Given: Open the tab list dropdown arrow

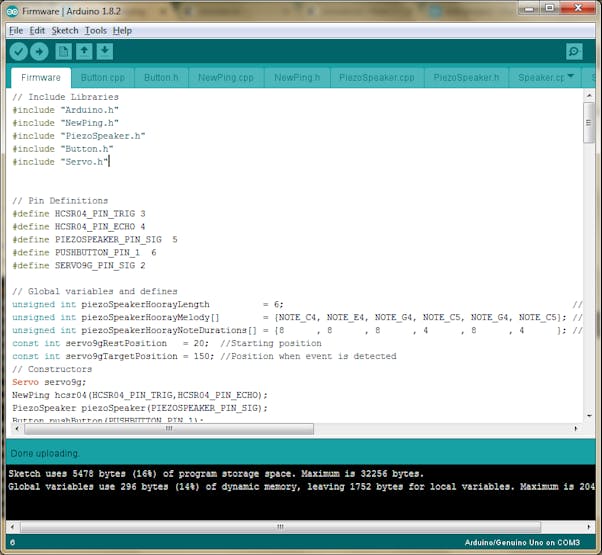Looking at the screenshot, I should pyautogui.click(x=571, y=76).
